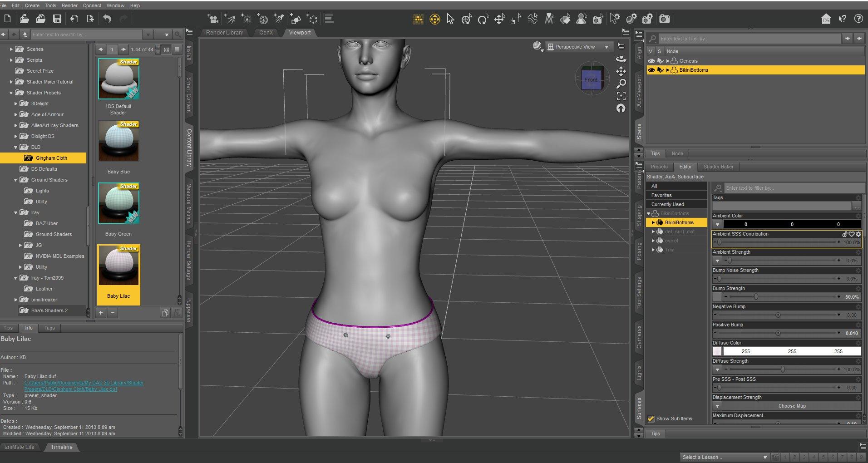Click the Front view cube
Image resolution: width=868 pixels, height=463 pixels.
coord(592,80)
